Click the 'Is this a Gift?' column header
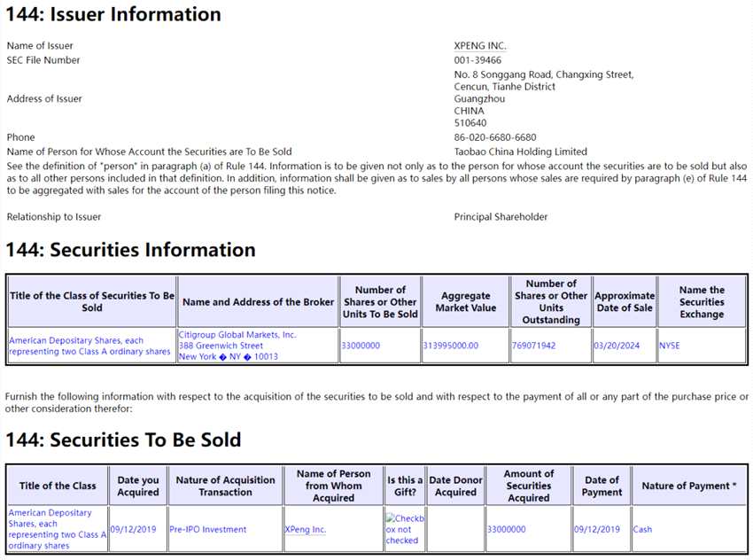The height and width of the screenshot is (560, 753). tap(405, 486)
